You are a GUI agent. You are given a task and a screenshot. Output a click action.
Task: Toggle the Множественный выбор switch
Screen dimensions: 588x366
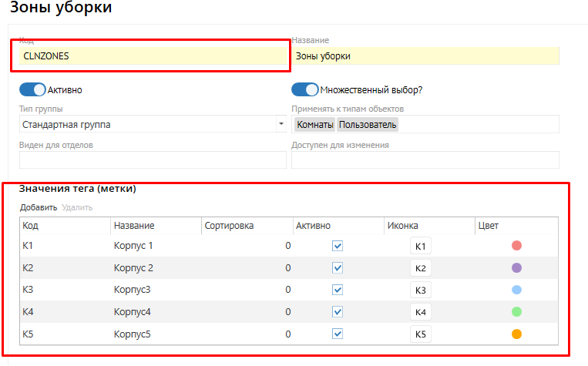(305, 89)
